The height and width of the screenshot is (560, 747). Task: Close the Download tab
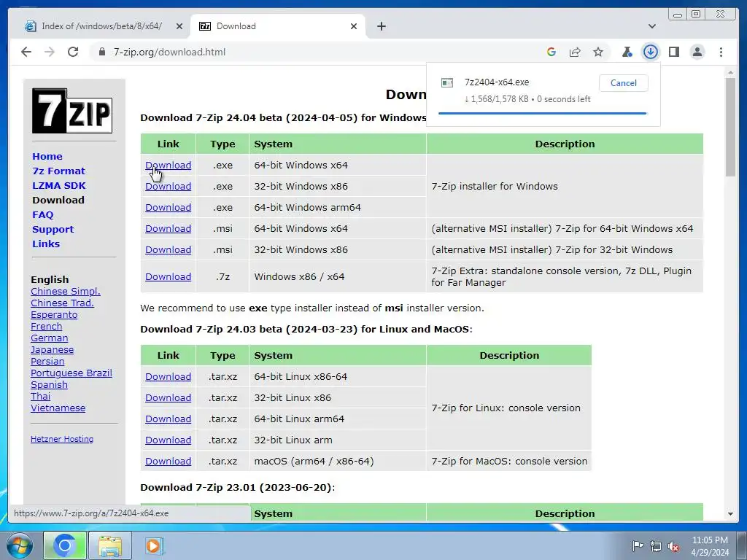(354, 26)
